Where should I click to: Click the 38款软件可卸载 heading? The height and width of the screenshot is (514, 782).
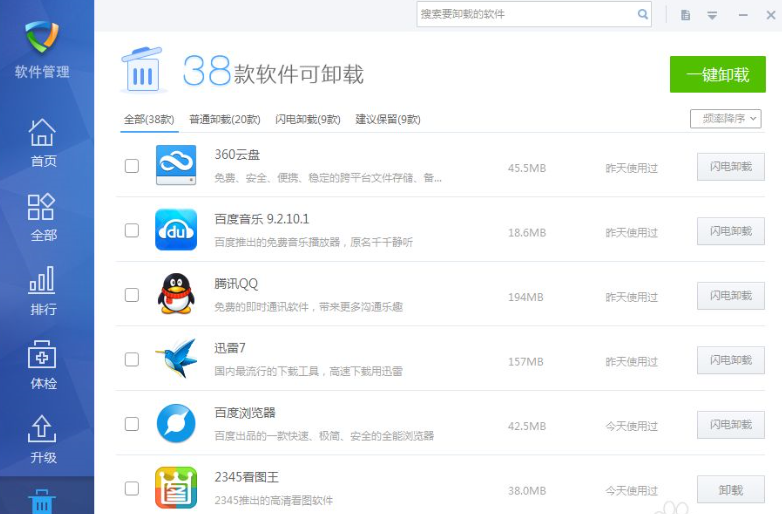pyautogui.click(x=273, y=71)
